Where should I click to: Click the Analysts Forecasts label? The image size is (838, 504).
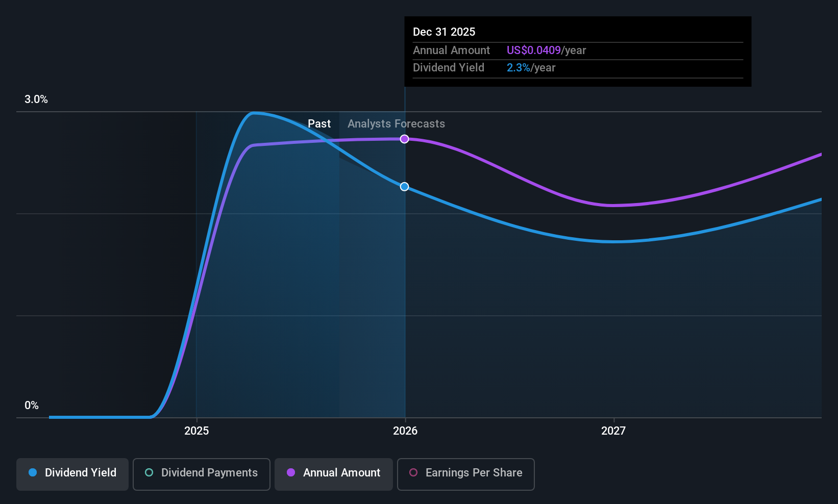click(397, 124)
